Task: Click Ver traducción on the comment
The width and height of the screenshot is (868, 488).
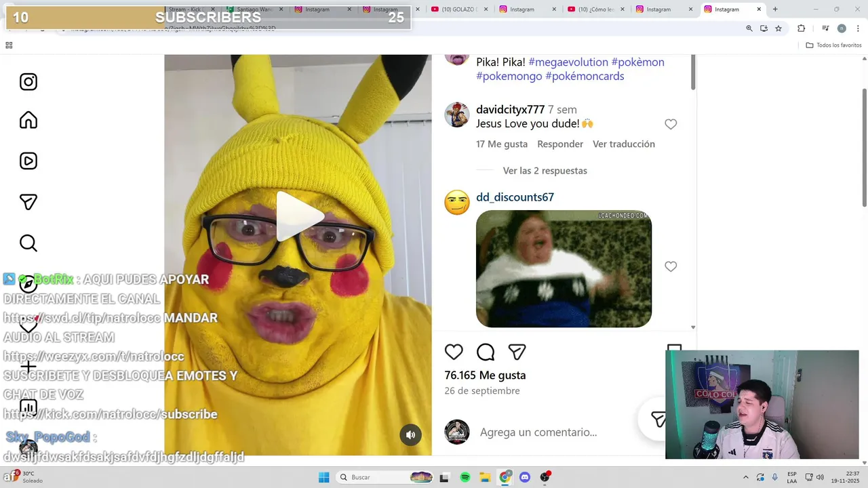Action: [624, 144]
